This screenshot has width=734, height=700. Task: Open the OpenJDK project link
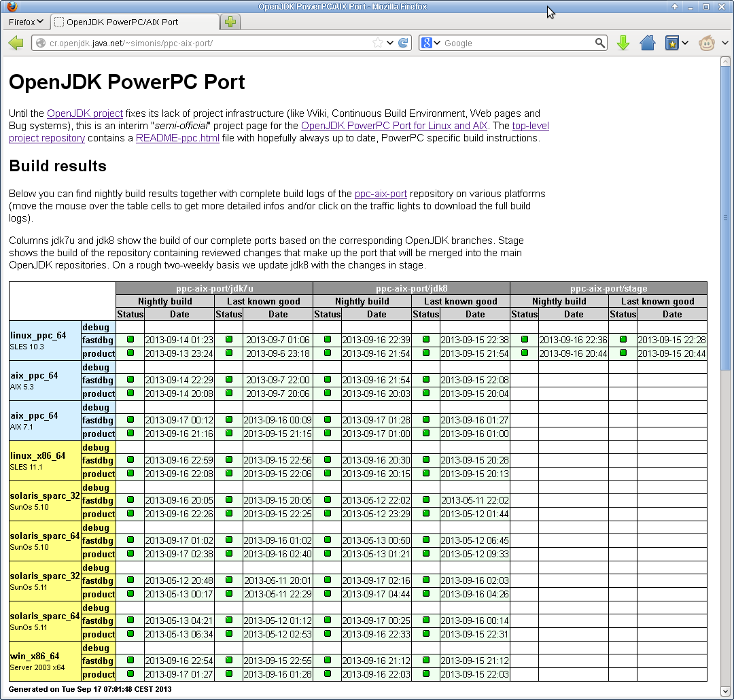pos(85,113)
